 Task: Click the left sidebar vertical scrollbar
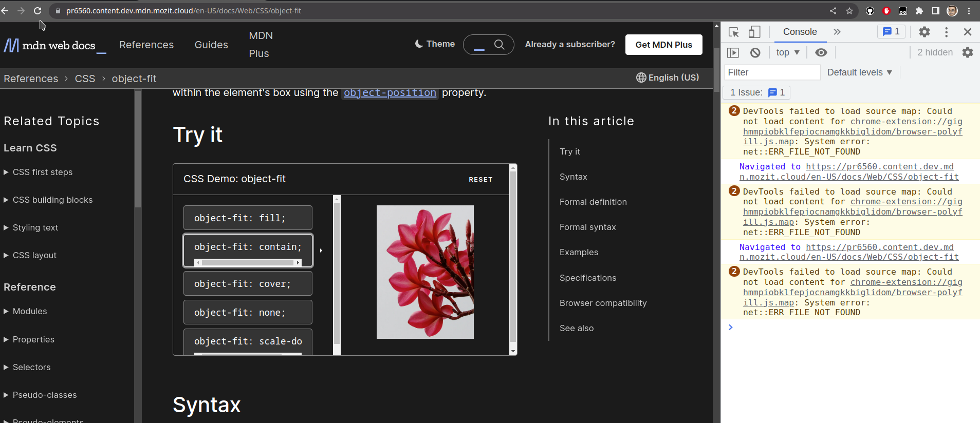click(x=138, y=149)
